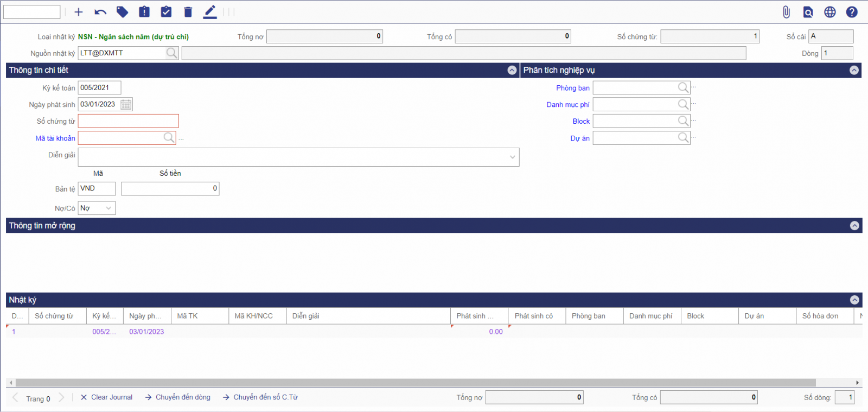This screenshot has width=868, height=412.
Task: Click the Dòng field at top right
Action: 837,53
